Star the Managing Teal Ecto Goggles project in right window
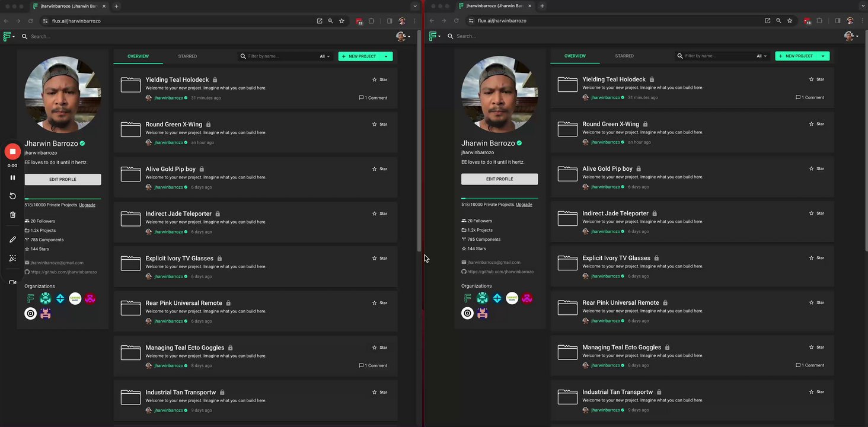The image size is (868, 427). [816, 348]
